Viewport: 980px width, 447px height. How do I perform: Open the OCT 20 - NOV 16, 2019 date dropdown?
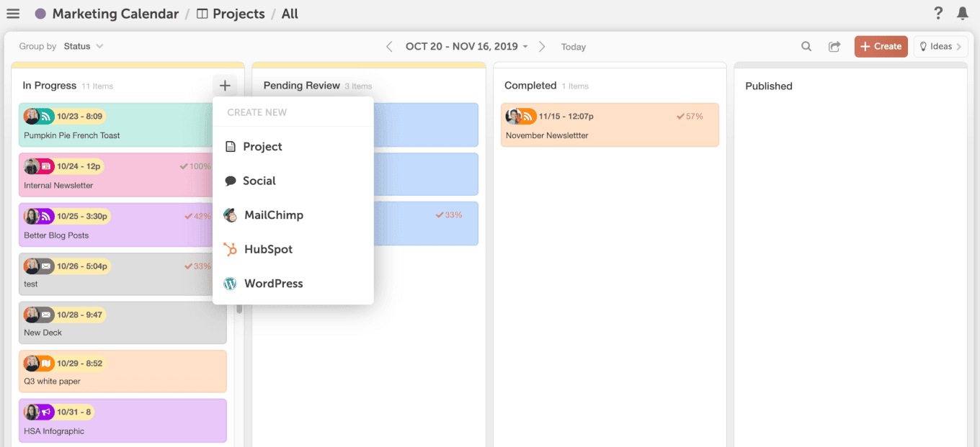tap(467, 46)
